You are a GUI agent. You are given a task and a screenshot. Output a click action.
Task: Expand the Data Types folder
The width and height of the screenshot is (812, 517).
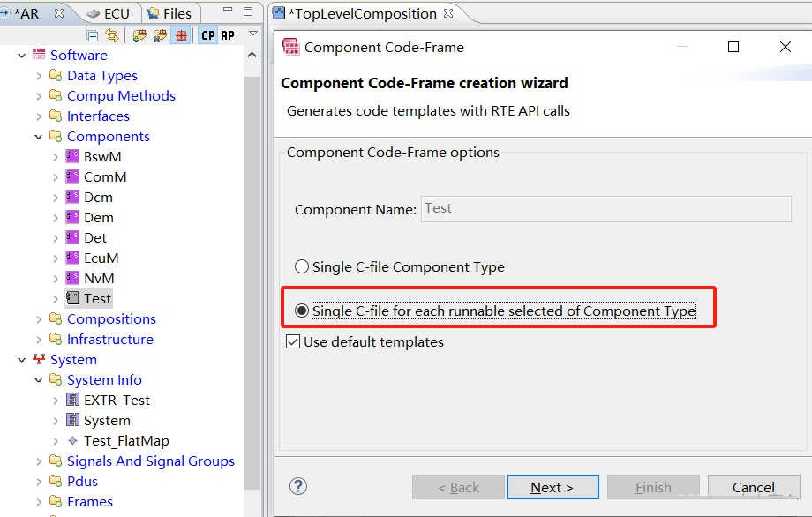click(x=39, y=76)
